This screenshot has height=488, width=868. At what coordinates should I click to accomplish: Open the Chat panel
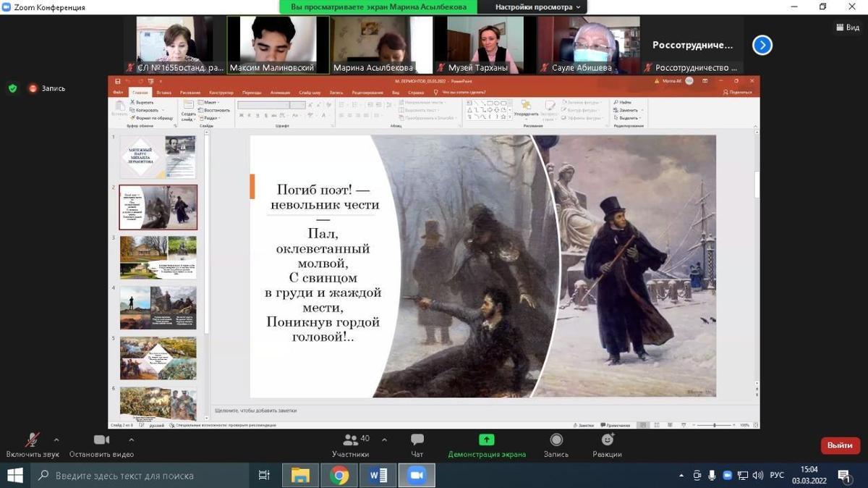(x=417, y=440)
